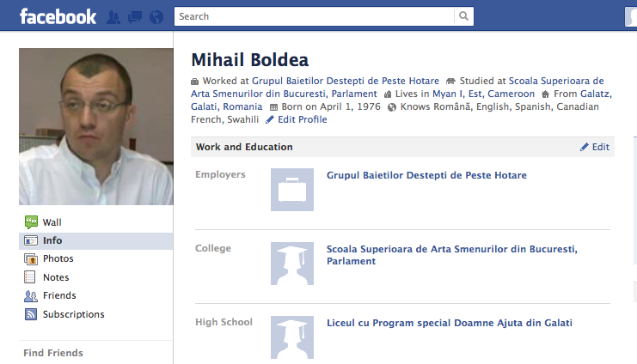Viewport: 637px width, 364px height.
Task: Open Notes in the sidebar
Action: (55, 278)
